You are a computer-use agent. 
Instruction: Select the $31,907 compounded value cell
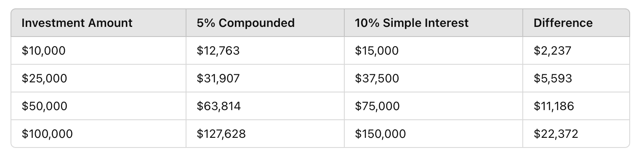click(x=265, y=78)
